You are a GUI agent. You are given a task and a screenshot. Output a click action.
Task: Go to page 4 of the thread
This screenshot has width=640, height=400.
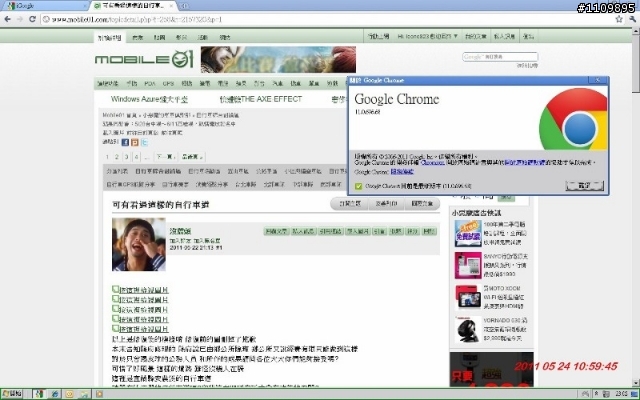coord(136,157)
